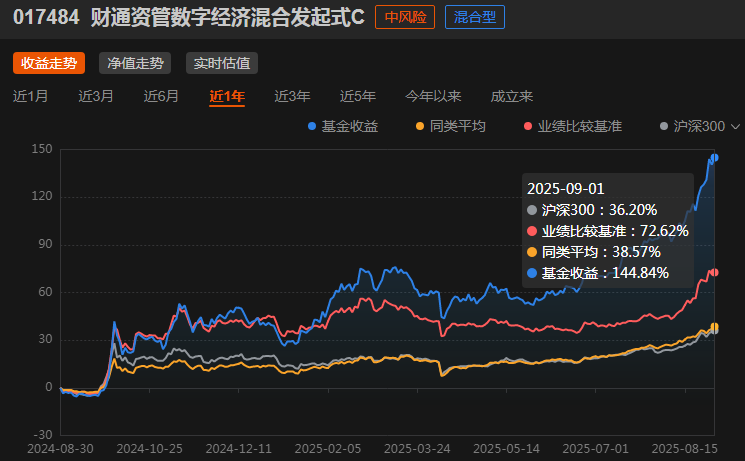Click y-axis label 150
This screenshot has width=745, height=461.
point(42,149)
